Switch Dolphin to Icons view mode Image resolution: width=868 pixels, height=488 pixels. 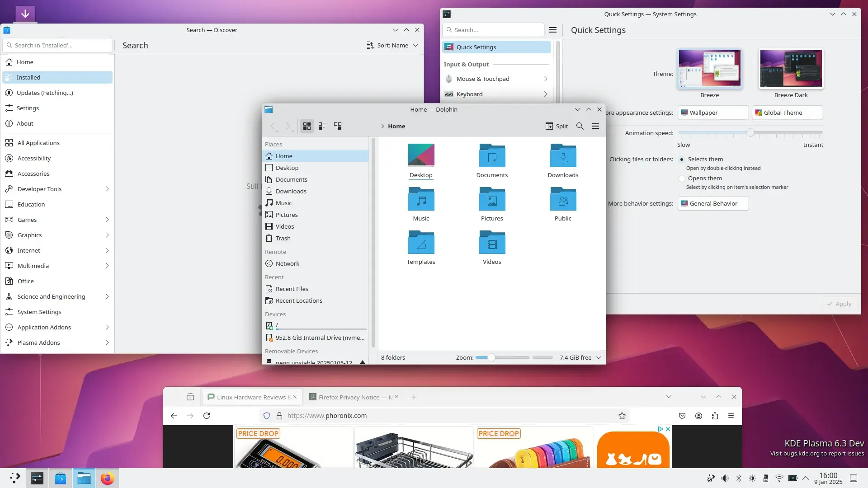click(307, 126)
